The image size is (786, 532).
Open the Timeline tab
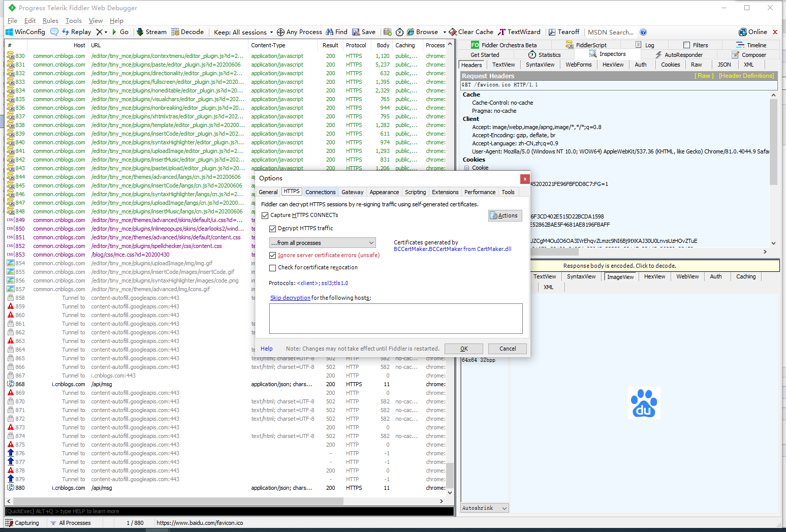point(751,45)
